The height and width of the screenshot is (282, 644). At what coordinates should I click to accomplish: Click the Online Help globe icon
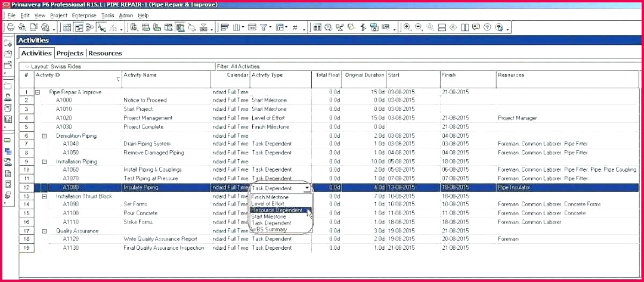tap(499, 27)
